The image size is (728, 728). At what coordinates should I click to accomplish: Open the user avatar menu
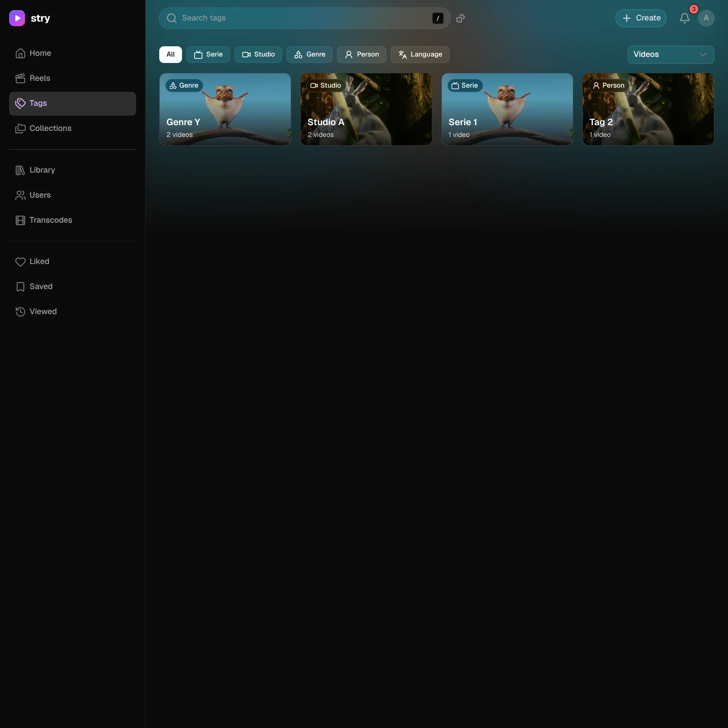click(706, 18)
